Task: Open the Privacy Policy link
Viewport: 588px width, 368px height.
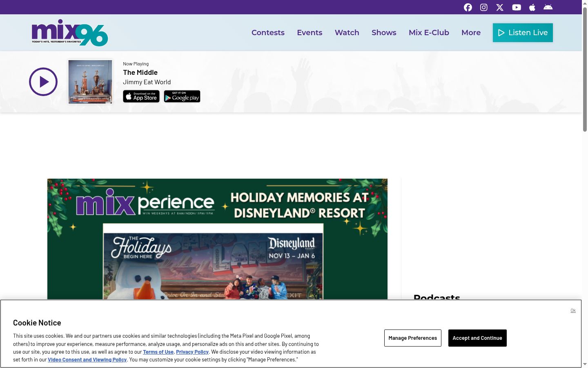Action: pyautogui.click(x=192, y=352)
